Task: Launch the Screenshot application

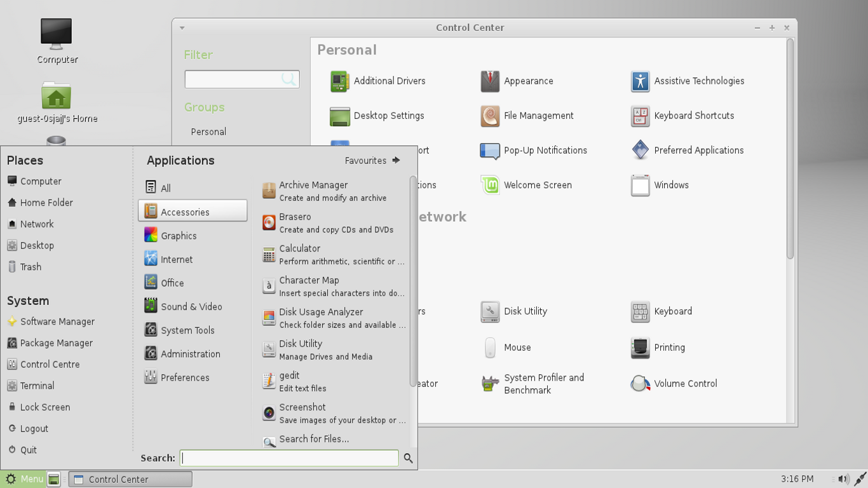Action: click(334, 414)
